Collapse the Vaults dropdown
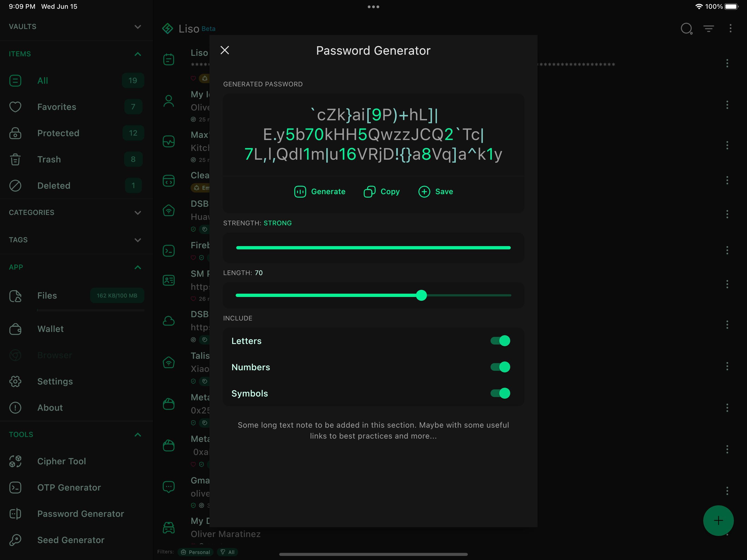Image resolution: width=747 pixels, height=560 pixels. 138,27
